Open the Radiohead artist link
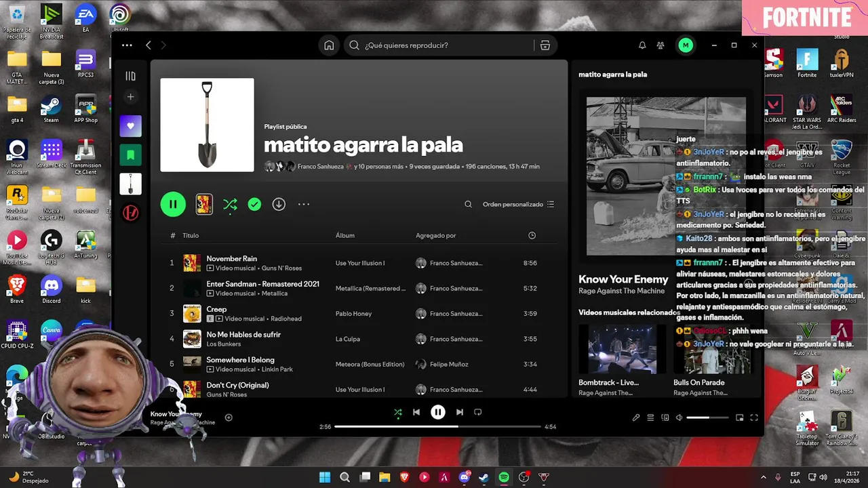The width and height of the screenshot is (868, 488). (x=285, y=319)
